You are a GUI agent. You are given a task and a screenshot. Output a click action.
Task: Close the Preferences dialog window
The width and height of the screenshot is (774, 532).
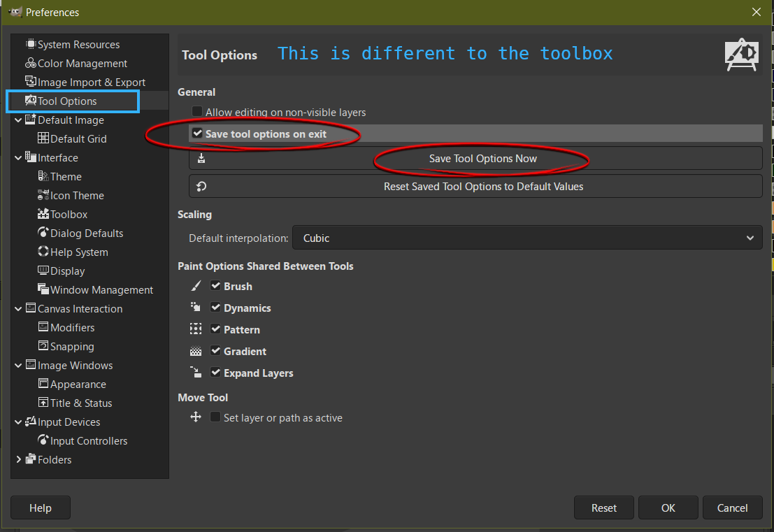(x=757, y=12)
